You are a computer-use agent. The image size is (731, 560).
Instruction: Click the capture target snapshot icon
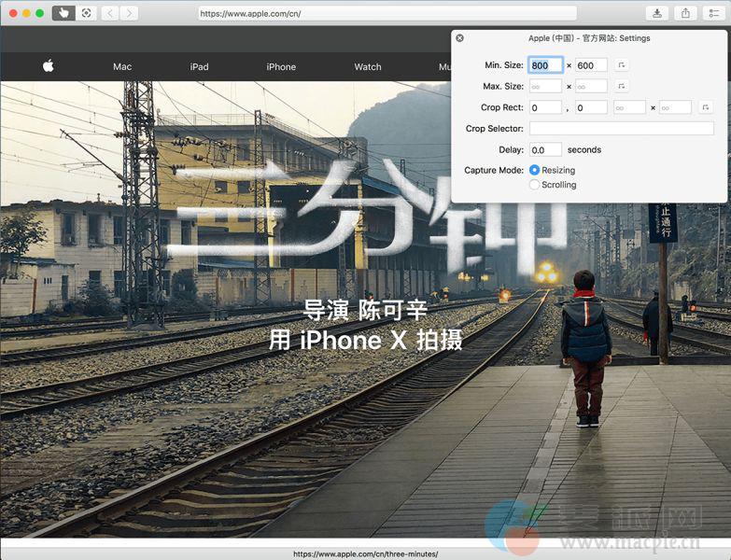coord(87,13)
